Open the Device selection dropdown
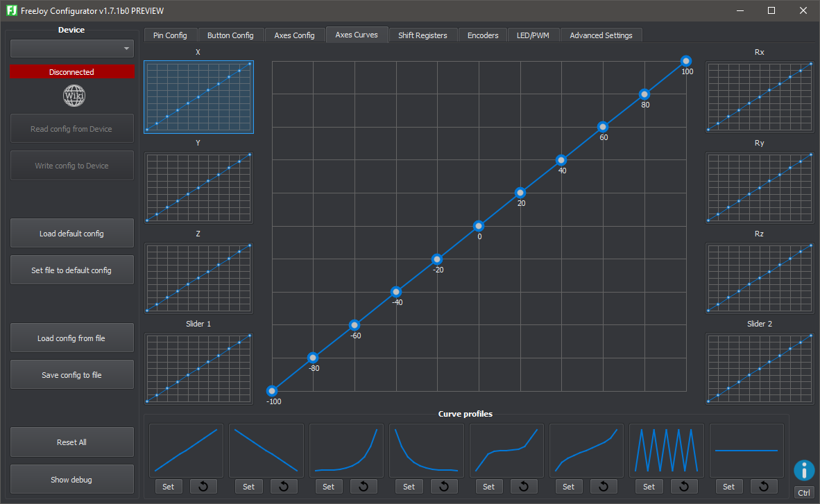 [x=72, y=49]
